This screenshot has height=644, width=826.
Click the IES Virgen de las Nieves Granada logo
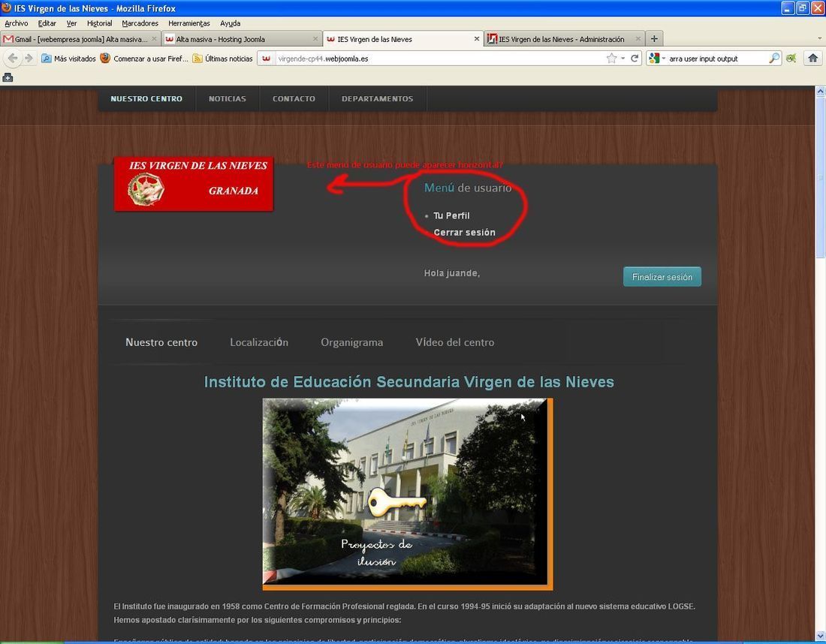coord(194,184)
